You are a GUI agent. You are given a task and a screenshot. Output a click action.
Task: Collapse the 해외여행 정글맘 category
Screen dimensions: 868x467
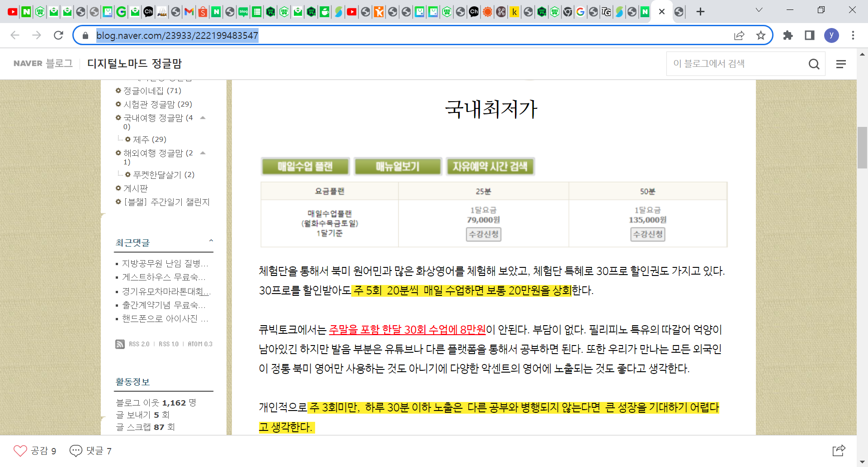click(203, 153)
